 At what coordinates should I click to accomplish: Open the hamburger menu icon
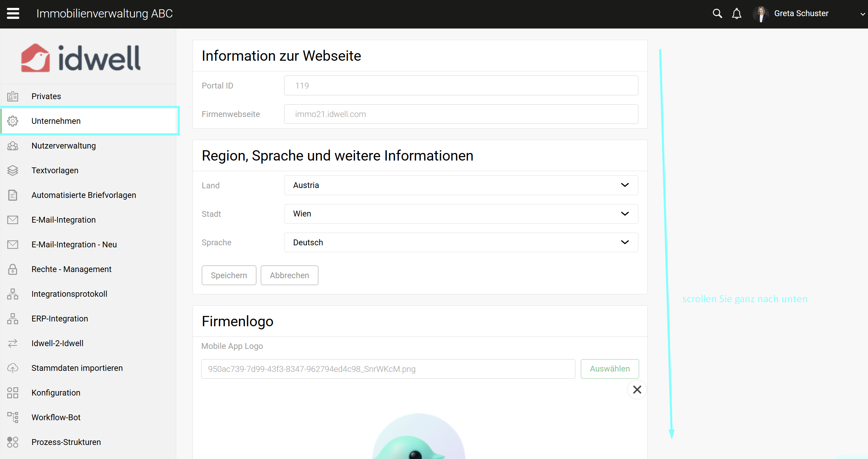[x=13, y=14]
